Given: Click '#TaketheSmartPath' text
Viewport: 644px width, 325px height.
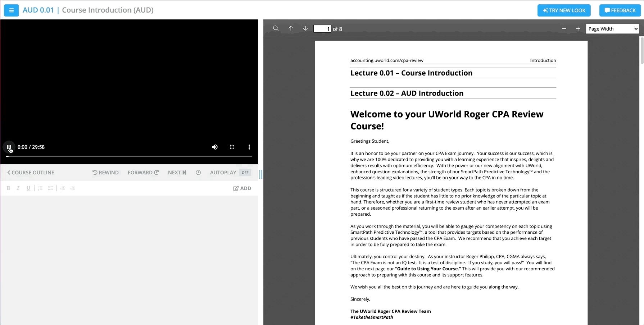Looking at the screenshot, I should (x=372, y=317).
